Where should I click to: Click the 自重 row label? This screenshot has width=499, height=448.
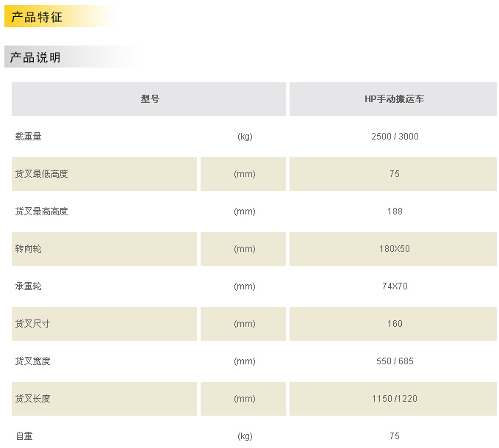pos(24,436)
